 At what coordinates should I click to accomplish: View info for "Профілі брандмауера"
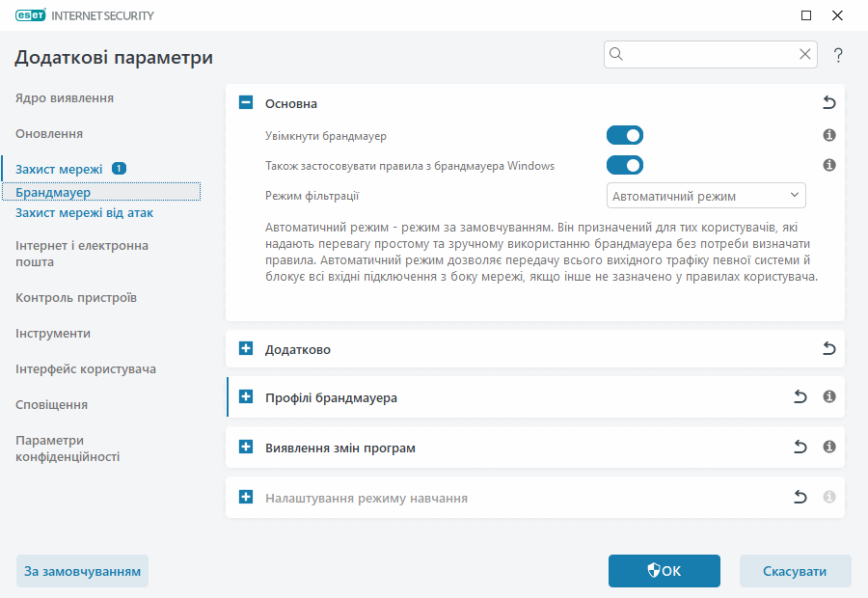pyautogui.click(x=828, y=396)
